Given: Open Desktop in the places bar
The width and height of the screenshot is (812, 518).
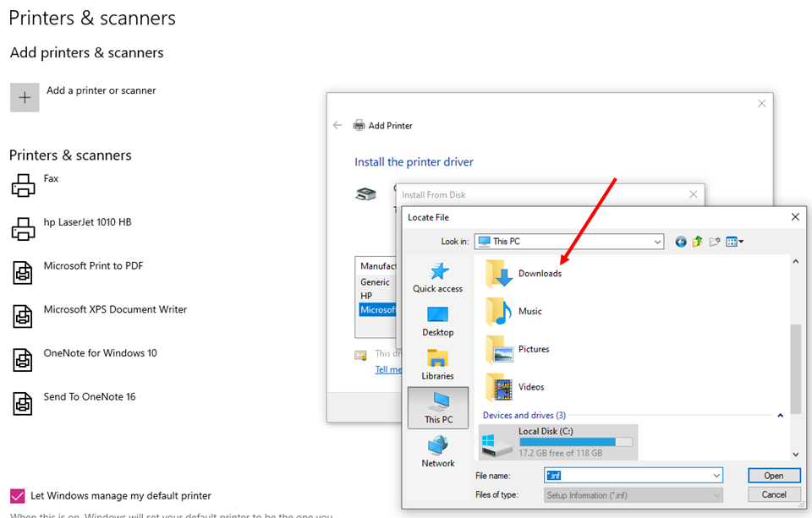Looking at the screenshot, I should 437,321.
